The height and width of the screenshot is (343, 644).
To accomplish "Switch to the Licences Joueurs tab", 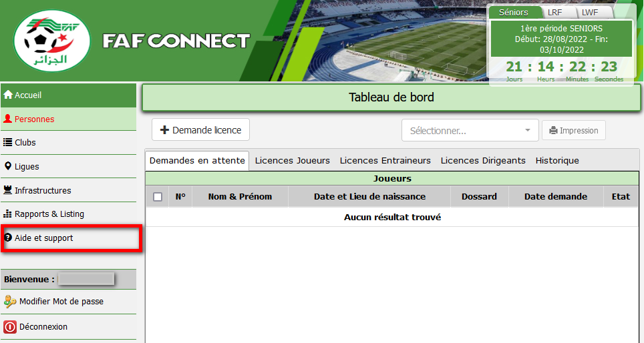I will click(x=292, y=161).
